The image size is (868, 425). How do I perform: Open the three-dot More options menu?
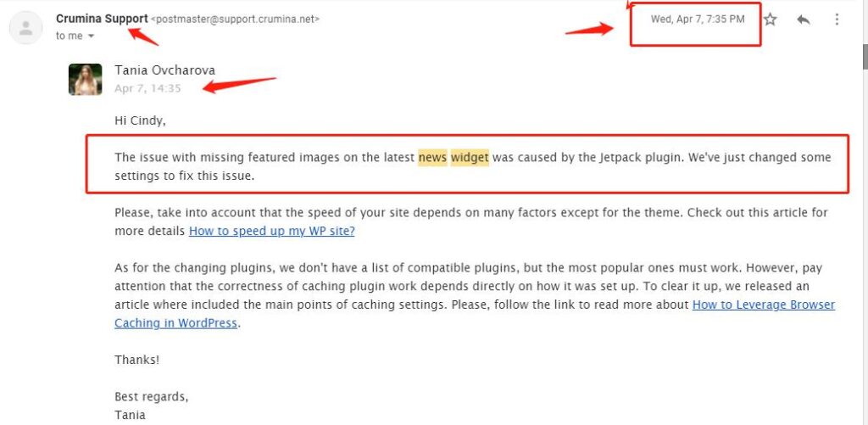click(x=837, y=20)
